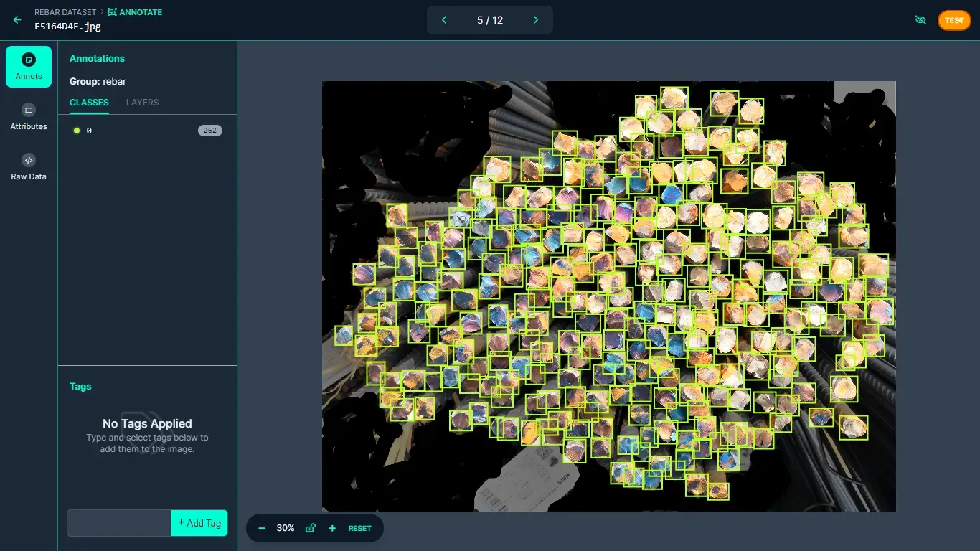
Task: Switch to the LAYERS tab
Action: coord(141,103)
